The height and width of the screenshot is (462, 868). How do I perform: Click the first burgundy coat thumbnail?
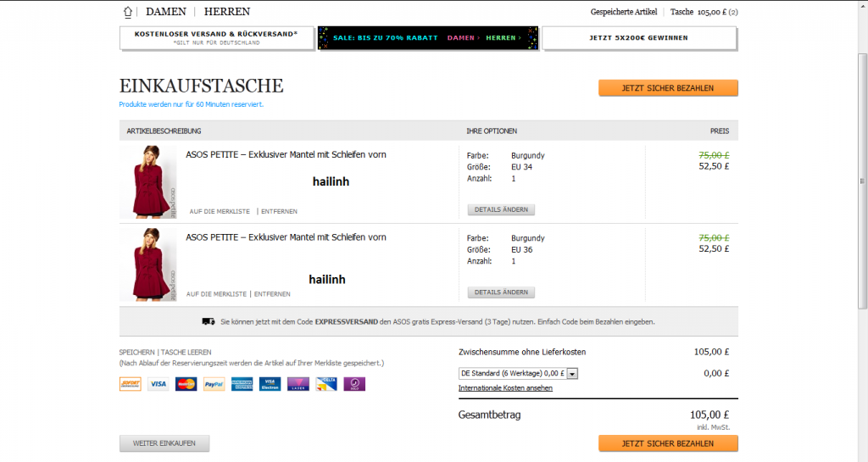coord(147,182)
